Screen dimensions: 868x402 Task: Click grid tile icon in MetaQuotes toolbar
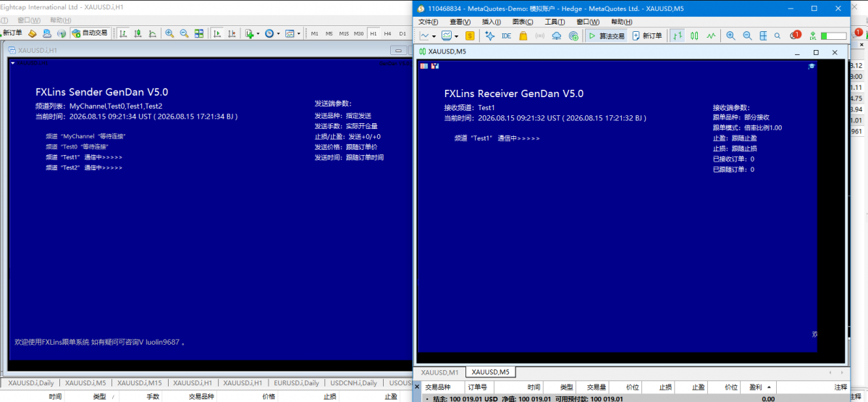763,35
